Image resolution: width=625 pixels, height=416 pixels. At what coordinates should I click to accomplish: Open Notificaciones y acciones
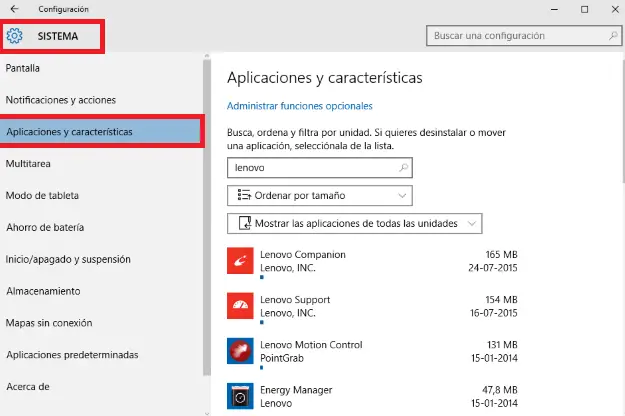pos(61,100)
